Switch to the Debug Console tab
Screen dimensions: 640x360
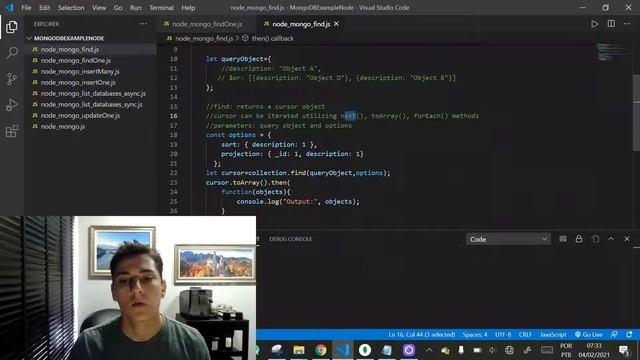point(290,239)
